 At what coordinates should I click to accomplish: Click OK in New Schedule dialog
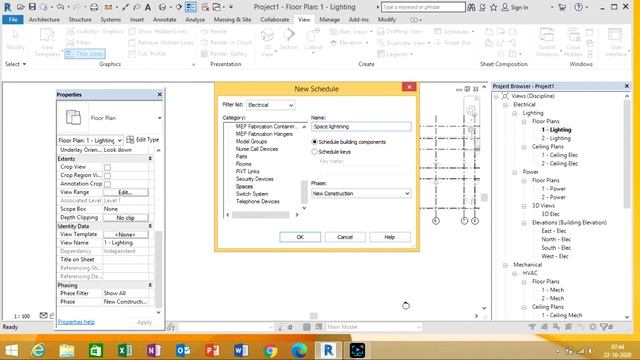pyautogui.click(x=300, y=237)
